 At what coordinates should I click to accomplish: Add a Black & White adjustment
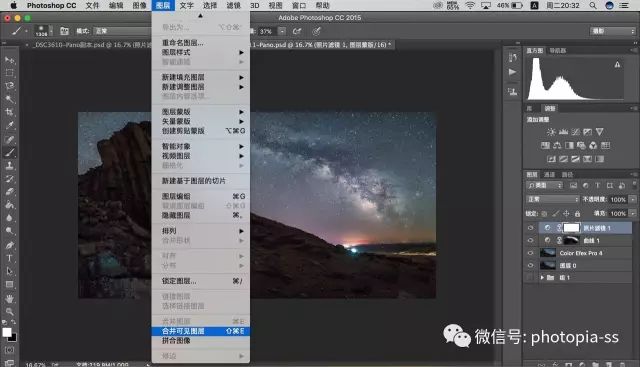[x=569, y=145]
